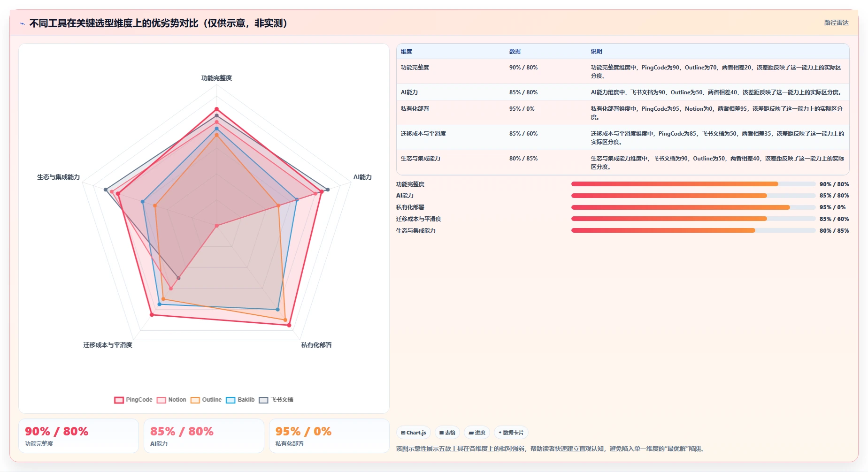Open the 90% / 80% 功能完整度 stat card

(78, 436)
